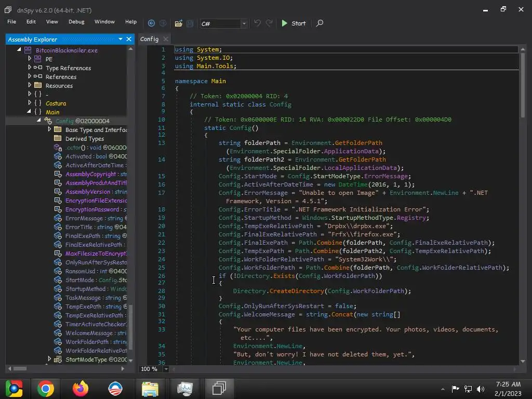Image resolution: width=532 pixels, height=399 pixels.
Task: Select the FinalExePath field
Action: pyautogui.click(x=96, y=235)
